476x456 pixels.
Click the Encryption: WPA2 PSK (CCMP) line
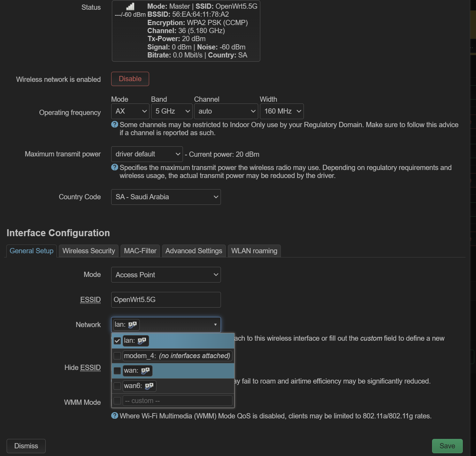[x=198, y=23]
